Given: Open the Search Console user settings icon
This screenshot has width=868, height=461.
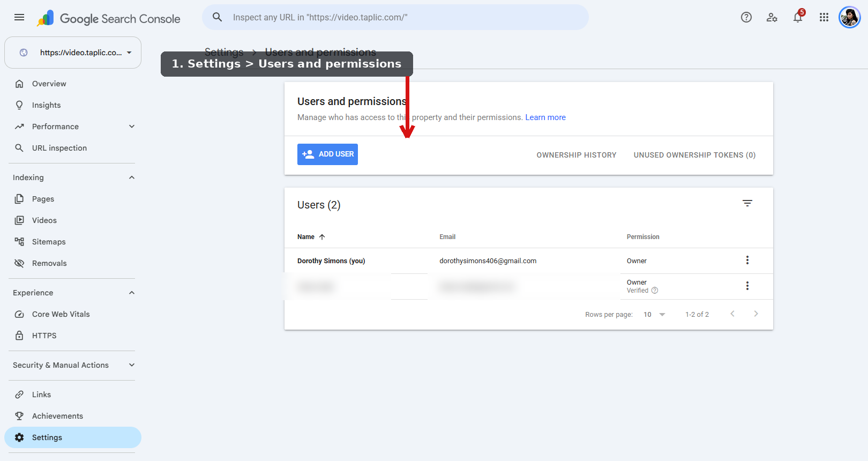Looking at the screenshot, I should point(772,17).
